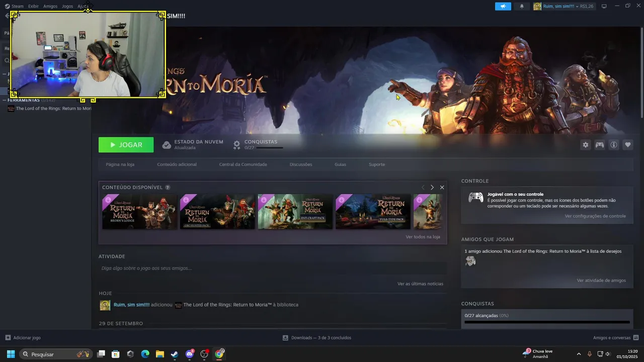Switch to the Discussões tab
This screenshot has height=362, width=644.
[301, 164]
